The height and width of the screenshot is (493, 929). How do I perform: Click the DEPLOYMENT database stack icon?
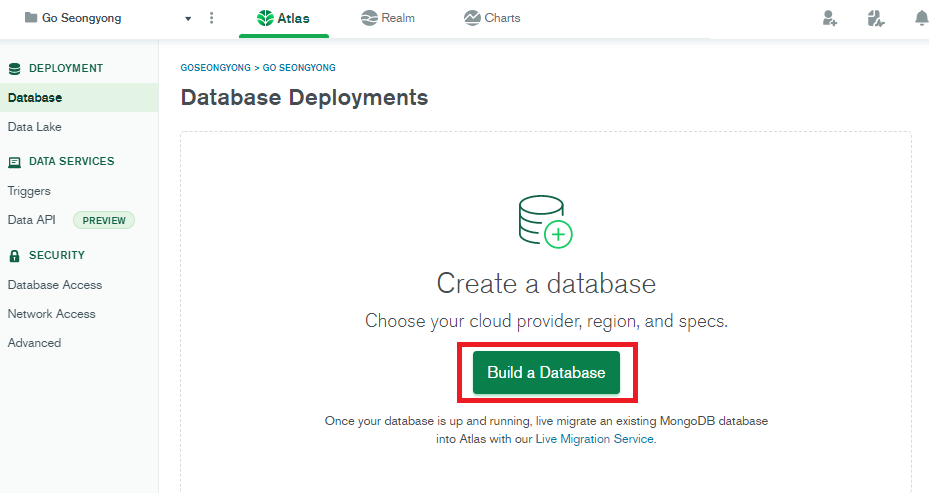pos(15,69)
